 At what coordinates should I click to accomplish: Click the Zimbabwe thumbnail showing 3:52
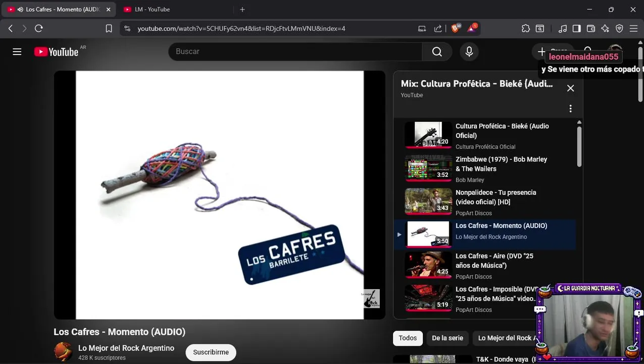428,168
